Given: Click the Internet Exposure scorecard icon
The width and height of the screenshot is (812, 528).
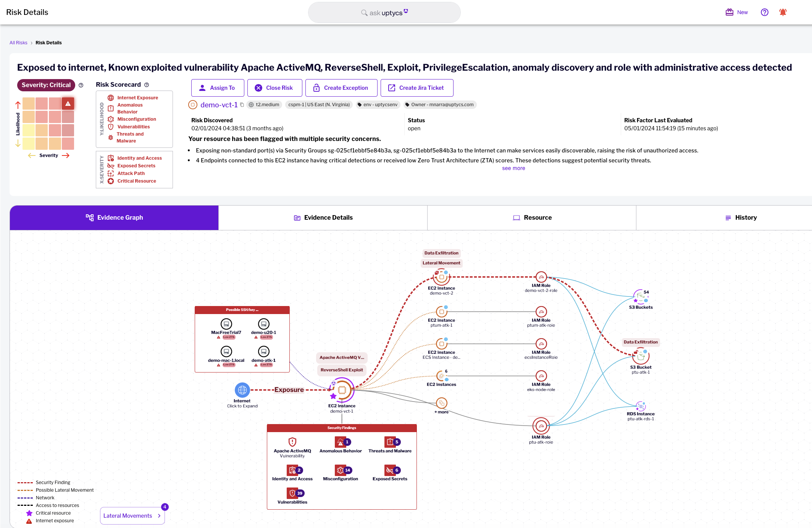Looking at the screenshot, I should (x=110, y=98).
